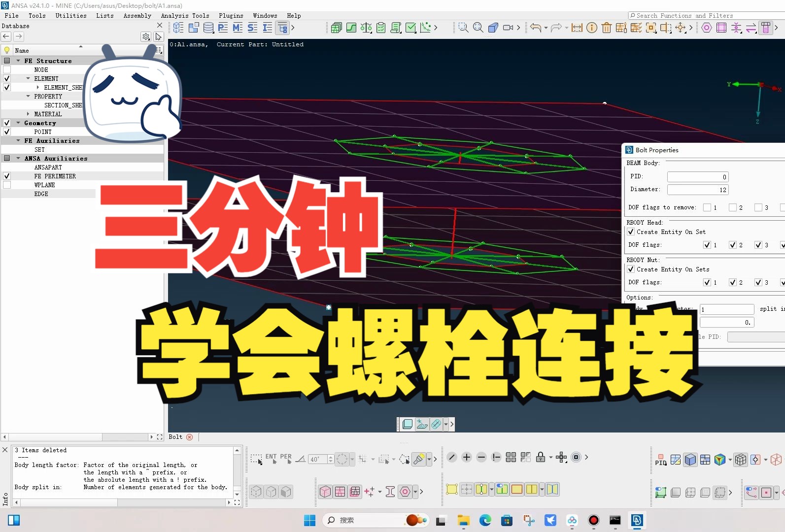
Task: Toggle RBODY Head DOF flag 2 checkbox
Action: (x=733, y=245)
